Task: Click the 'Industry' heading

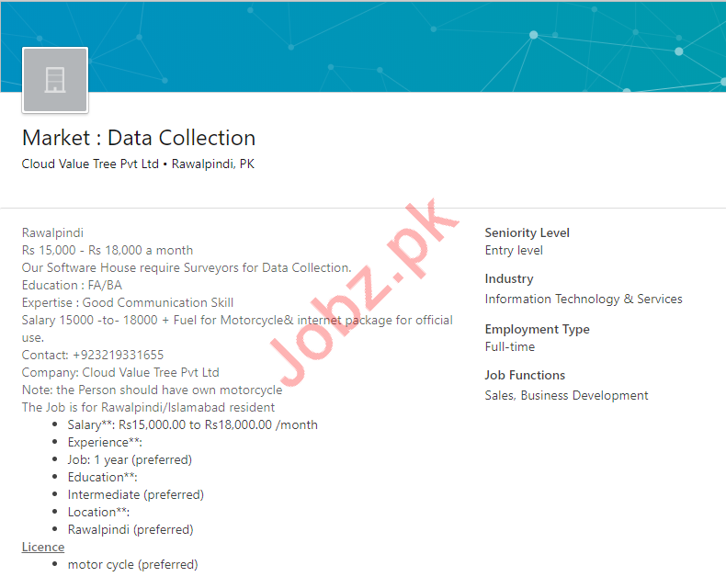Action: pos(509,278)
